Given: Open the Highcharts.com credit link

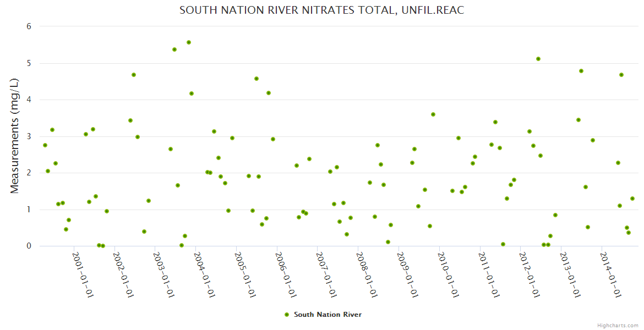Looking at the screenshot, I should point(618,325).
